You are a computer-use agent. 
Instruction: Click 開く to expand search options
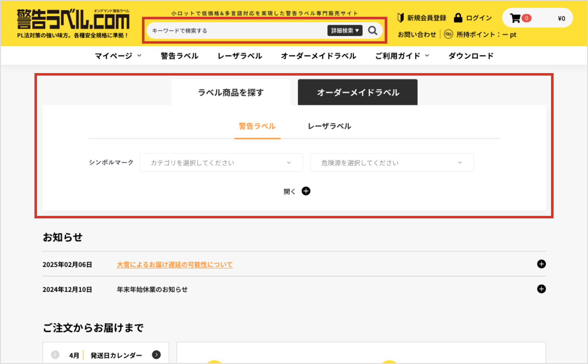[296, 191]
